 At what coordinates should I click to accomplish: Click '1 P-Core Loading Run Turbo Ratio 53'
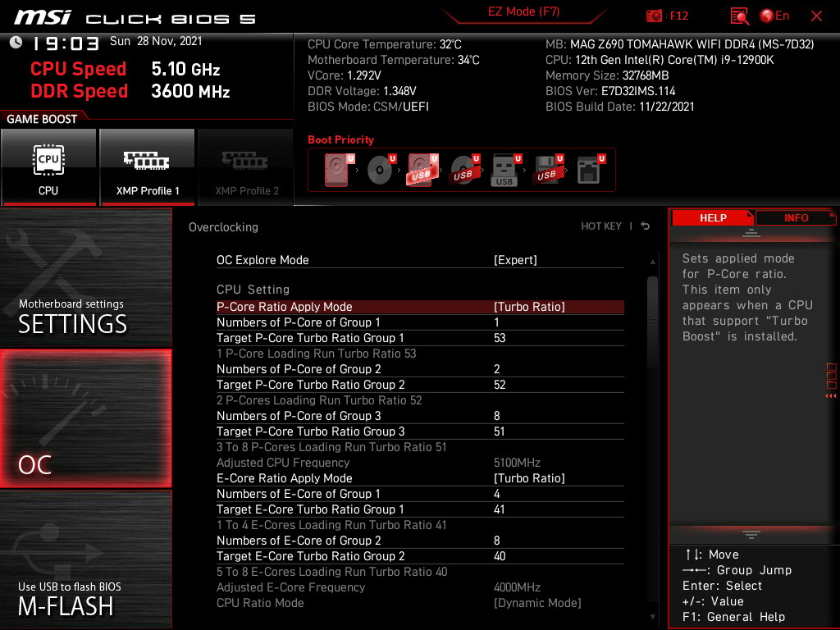[x=316, y=354]
